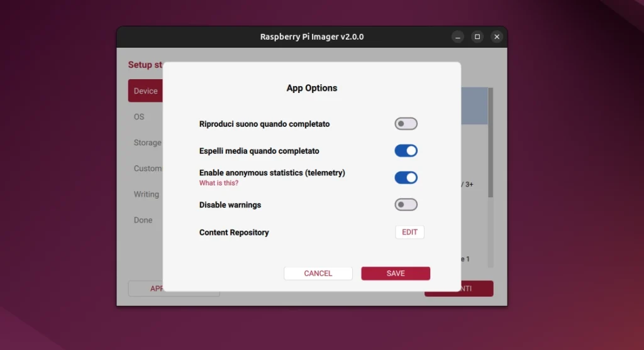Go to the OS setup step
This screenshot has height=350, width=644.
[x=139, y=117]
